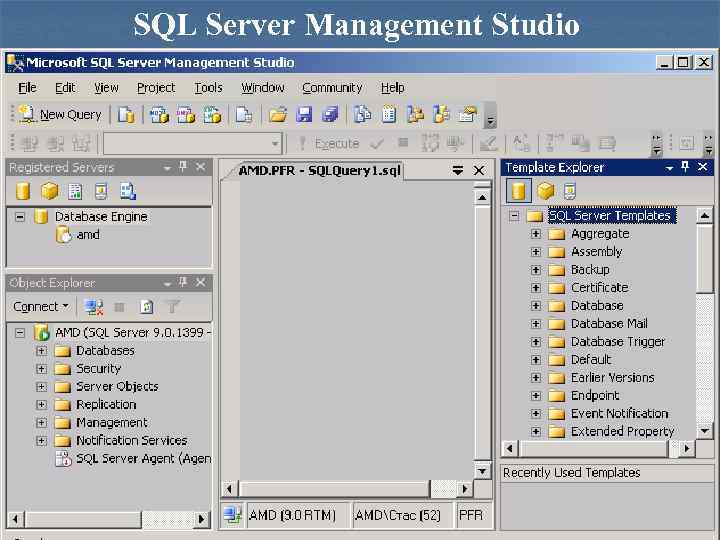This screenshot has height=540, width=720.
Task: Expand the Security folder
Action: pos(41,369)
